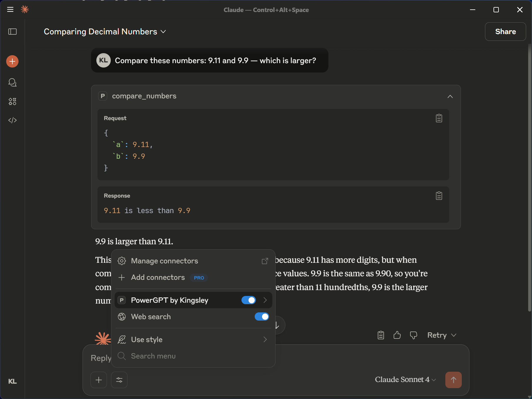Close the Claude window
Image resolution: width=532 pixels, height=399 pixels.
[520, 10]
